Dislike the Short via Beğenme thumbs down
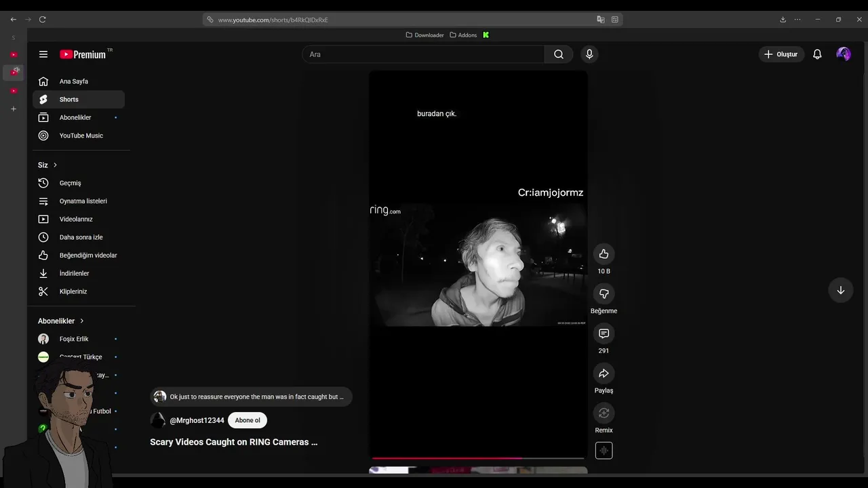868x488 pixels. point(604,293)
